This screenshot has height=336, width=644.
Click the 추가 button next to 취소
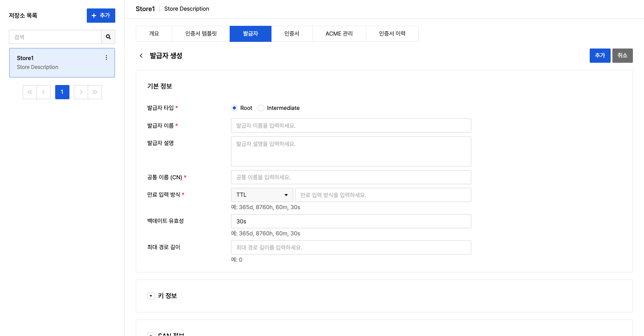tap(599, 56)
